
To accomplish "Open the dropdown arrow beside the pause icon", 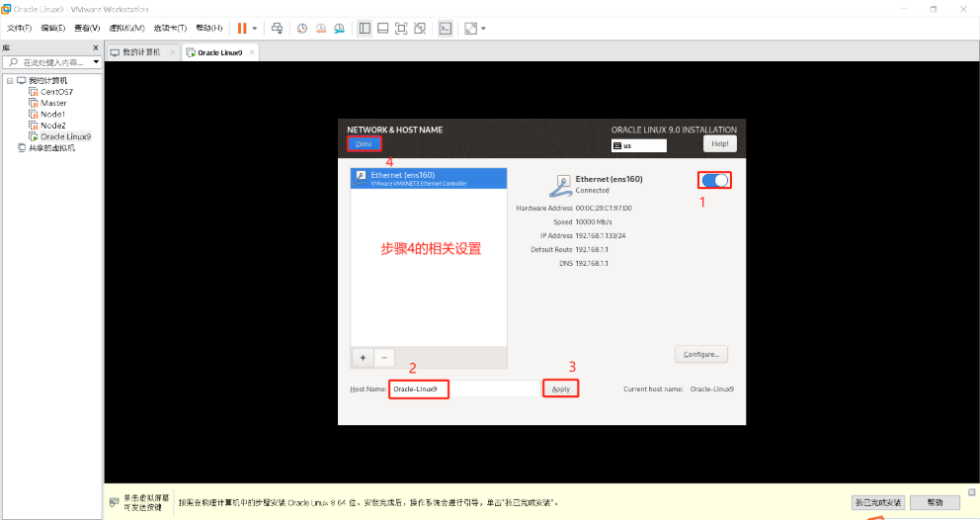I will 254,28.
